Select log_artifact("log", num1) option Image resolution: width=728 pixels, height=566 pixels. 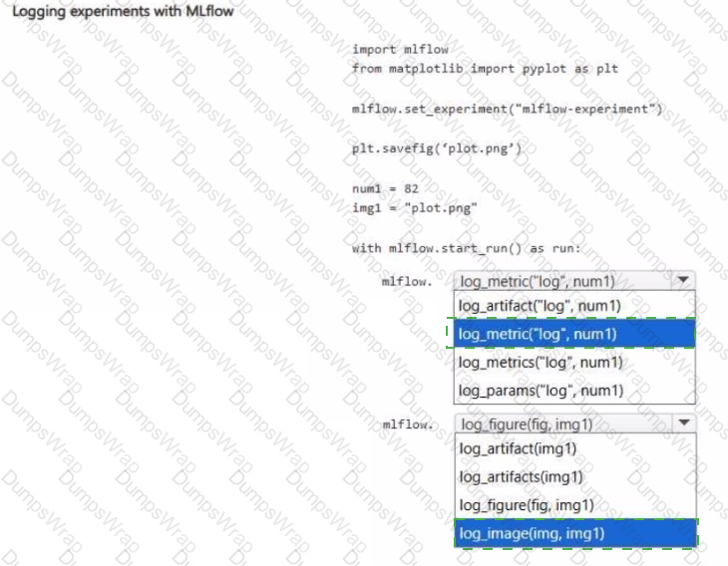coord(574,306)
